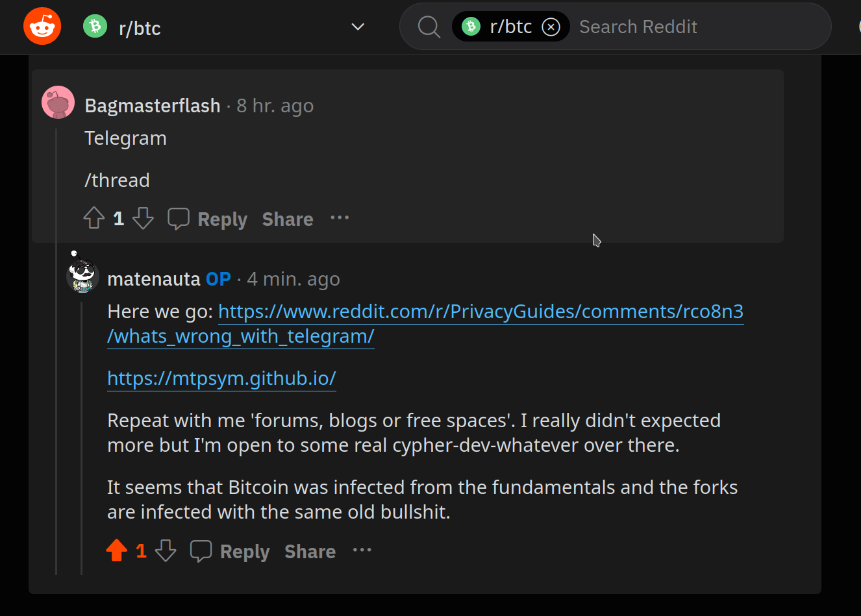Screen dimensions: 861x616
Task: Expand the r/btc community dropdown chevron
Action: [358, 27]
